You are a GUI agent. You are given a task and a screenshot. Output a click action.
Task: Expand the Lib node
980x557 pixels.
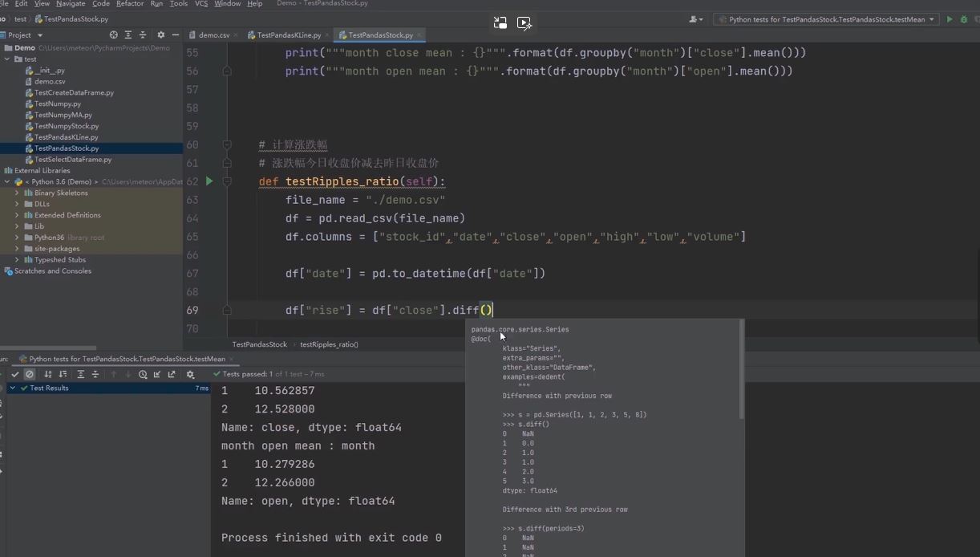17,226
